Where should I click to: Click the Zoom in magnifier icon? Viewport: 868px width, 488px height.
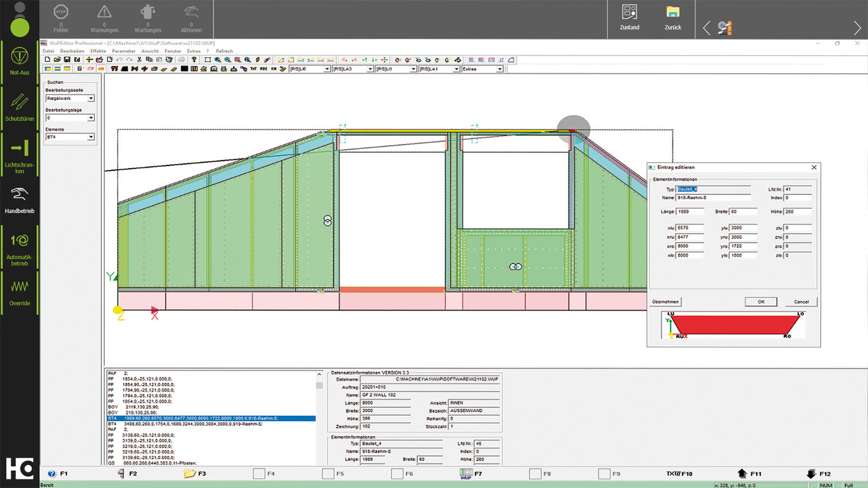click(218, 60)
